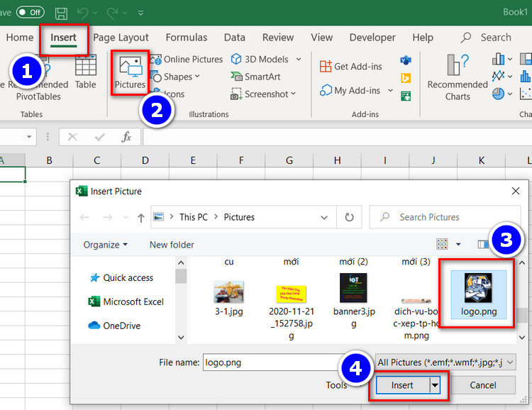Refresh the Pictures folder listing
This screenshot has height=410, width=532.
pos(349,217)
